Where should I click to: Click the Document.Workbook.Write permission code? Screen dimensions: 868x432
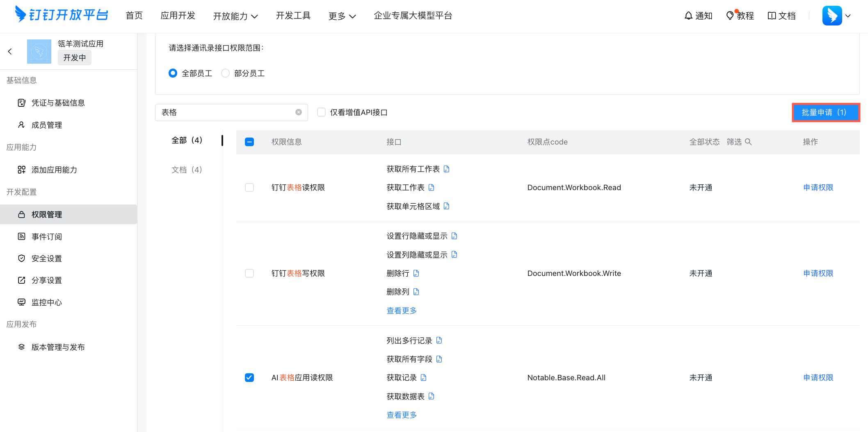click(574, 273)
